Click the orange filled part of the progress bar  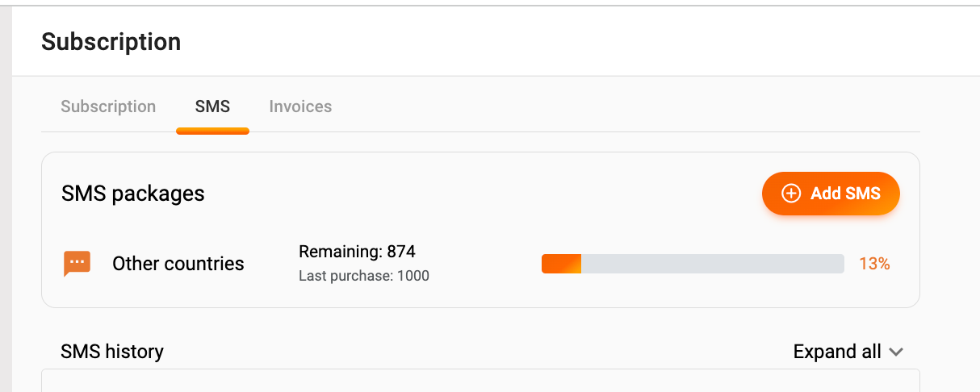tap(561, 264)
